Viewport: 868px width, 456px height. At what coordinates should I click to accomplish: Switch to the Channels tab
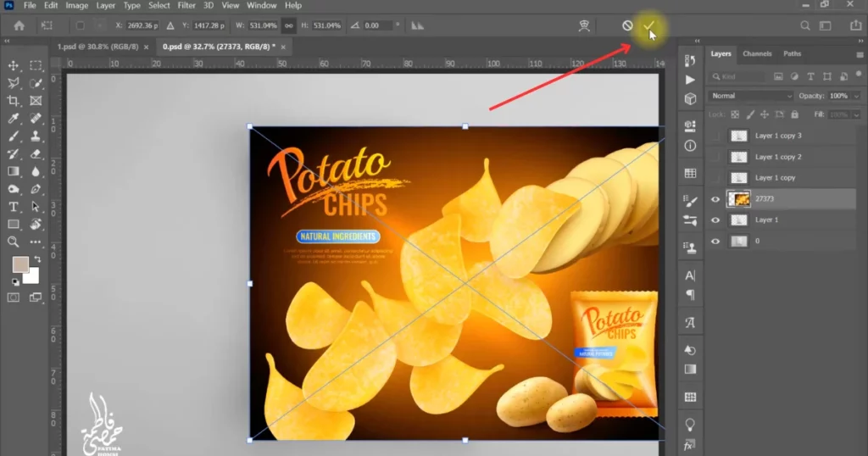[x=757, y=53]
